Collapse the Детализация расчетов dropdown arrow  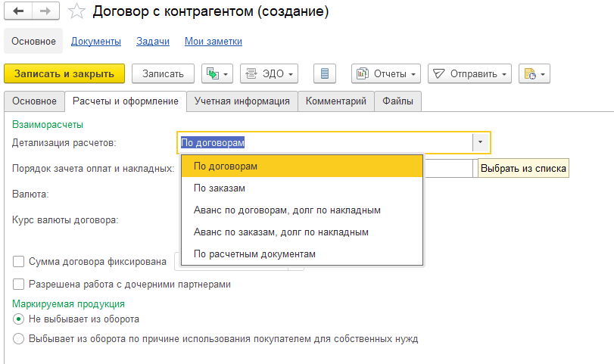[481, 142]
